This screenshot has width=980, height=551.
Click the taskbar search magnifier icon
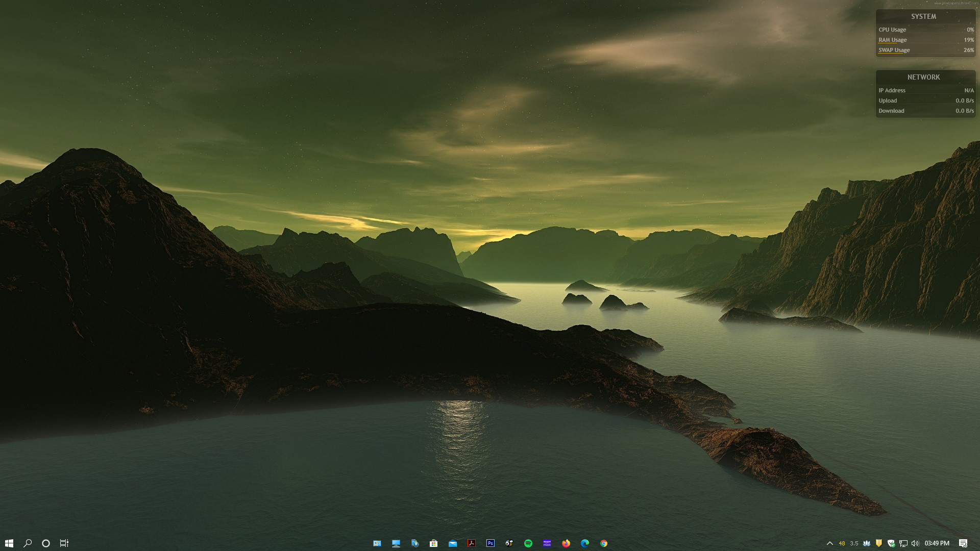[x=28, y=543]
